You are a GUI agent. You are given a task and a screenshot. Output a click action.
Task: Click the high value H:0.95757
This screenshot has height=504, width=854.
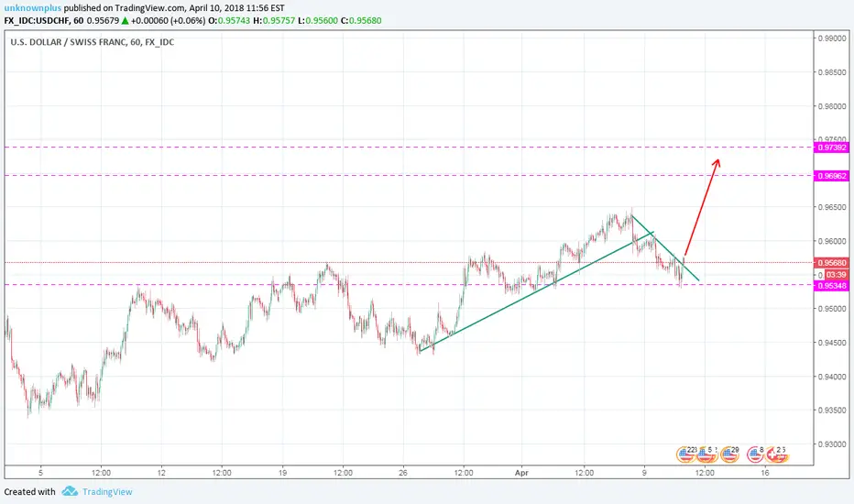(x=274, y=21)
